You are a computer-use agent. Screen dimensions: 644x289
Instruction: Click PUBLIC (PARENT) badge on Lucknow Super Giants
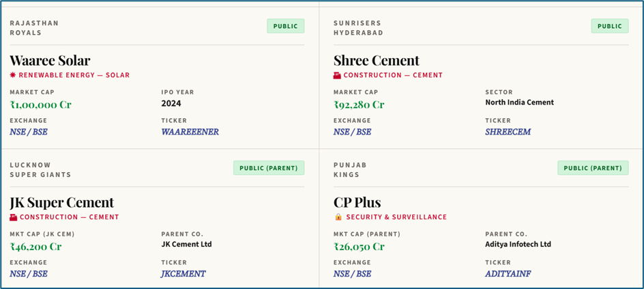click(x=269, y=168)
